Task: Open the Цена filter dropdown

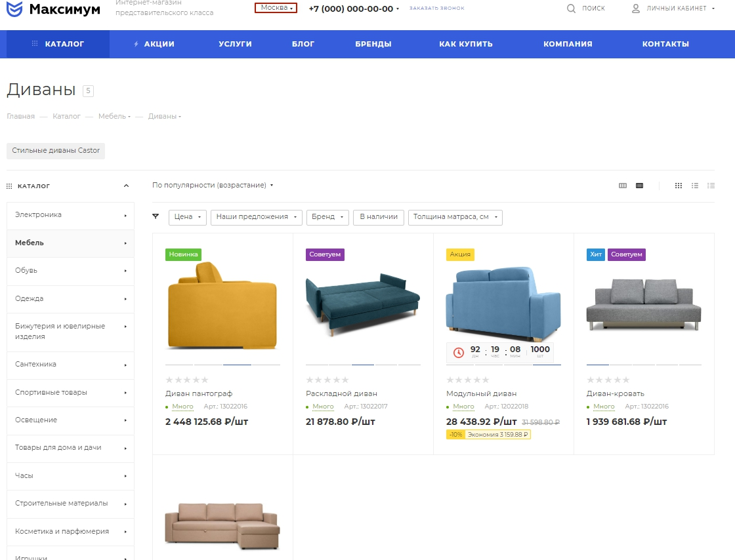Action: [188, 217]
